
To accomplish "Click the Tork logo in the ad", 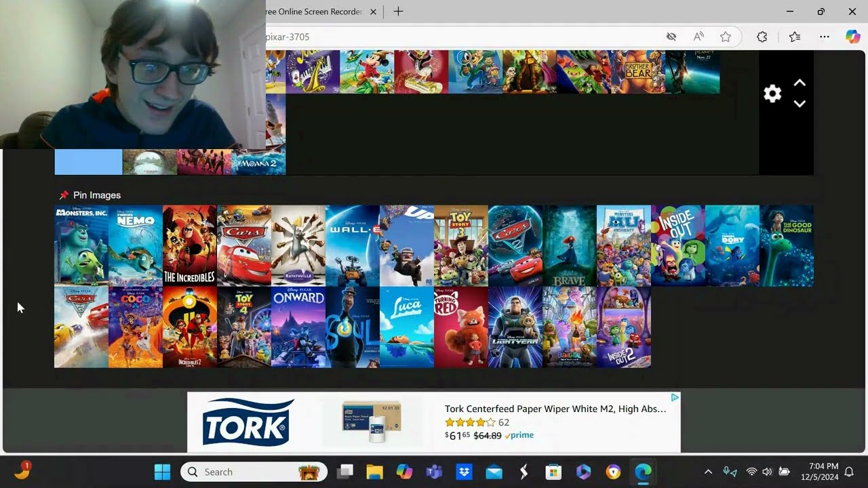I will coord(248,422).
